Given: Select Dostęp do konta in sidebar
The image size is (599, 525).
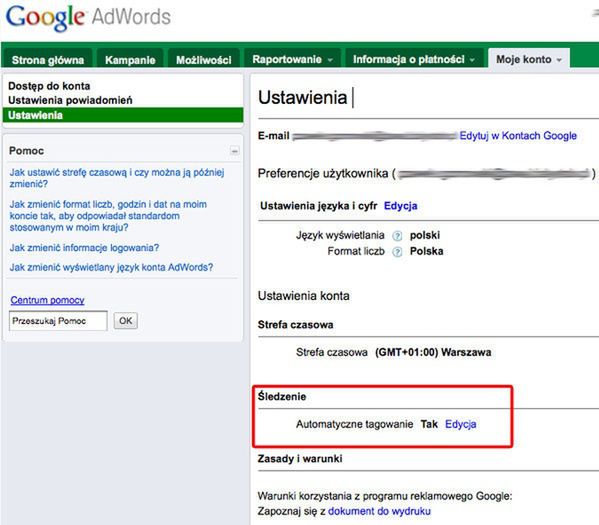Looking at the screenshot, I should 49,86.
